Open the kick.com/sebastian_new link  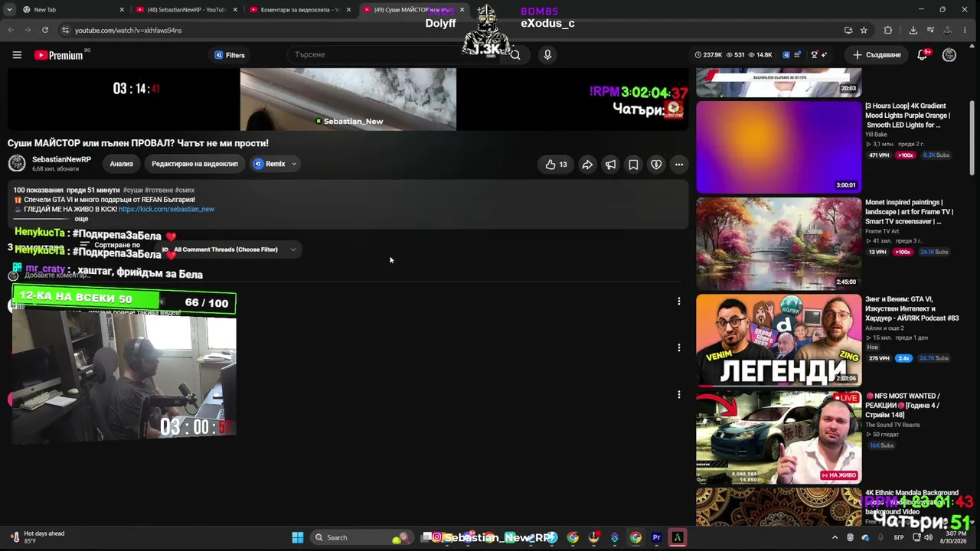point(166,209)
